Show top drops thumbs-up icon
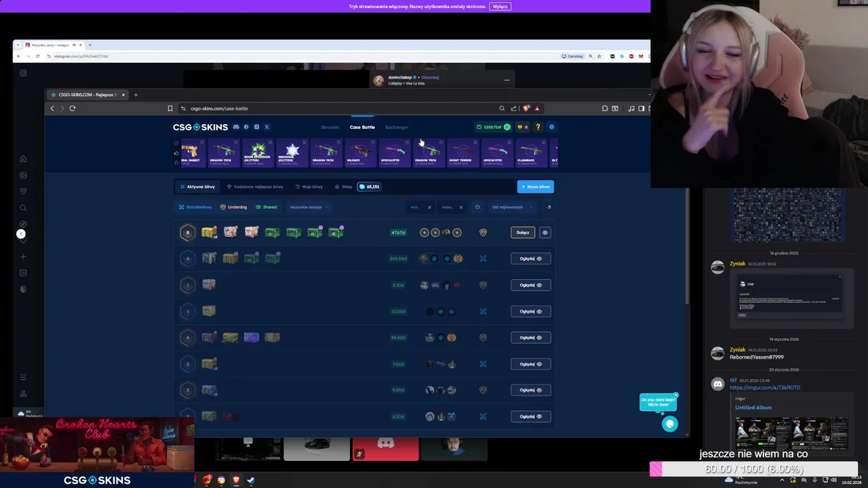 click(x=176, y=152)
